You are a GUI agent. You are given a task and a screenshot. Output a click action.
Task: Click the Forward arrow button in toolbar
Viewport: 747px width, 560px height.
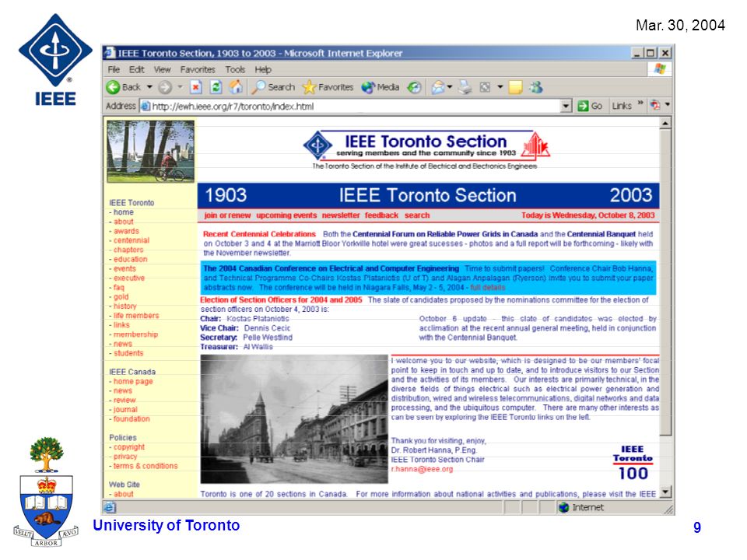pyautogui.click(x=165, y=87)
